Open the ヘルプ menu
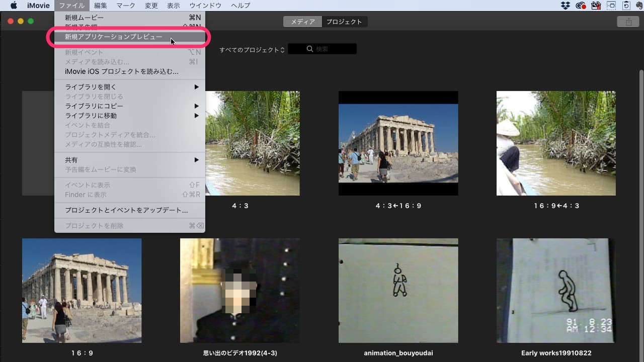 pos(240,6)
